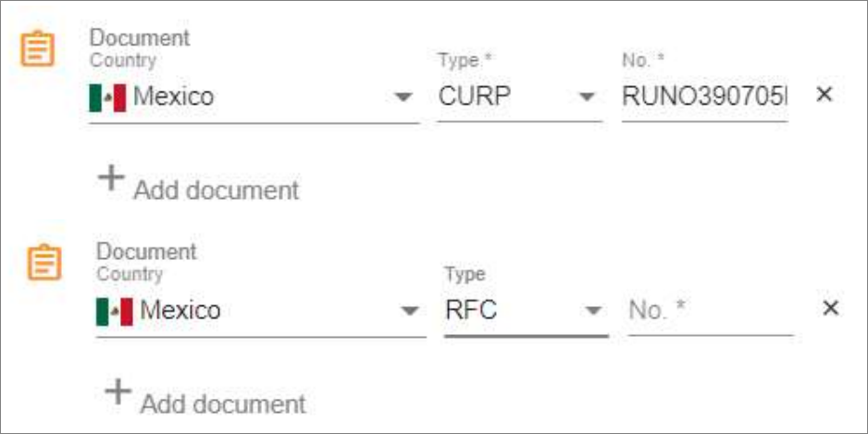Open the Country dropdown for the CURP document

click(254, 97)
